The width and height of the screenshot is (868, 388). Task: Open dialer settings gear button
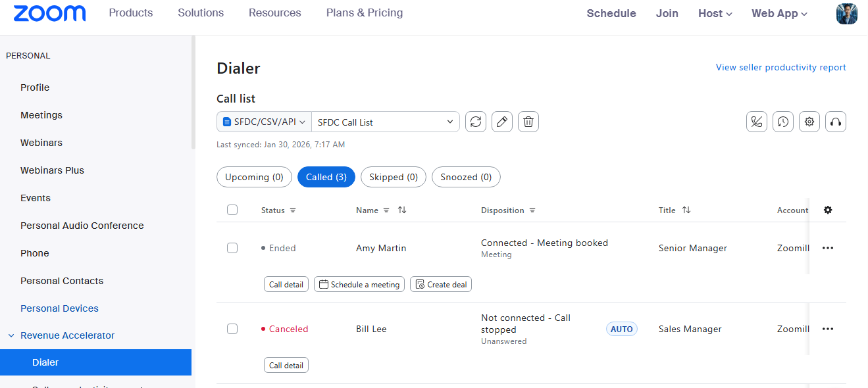[x=809, y=122]
